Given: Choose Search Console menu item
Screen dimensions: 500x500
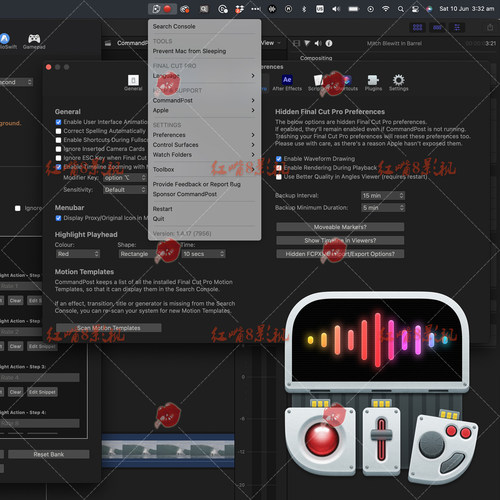Looking at the screenshot, I should (204, 26).
